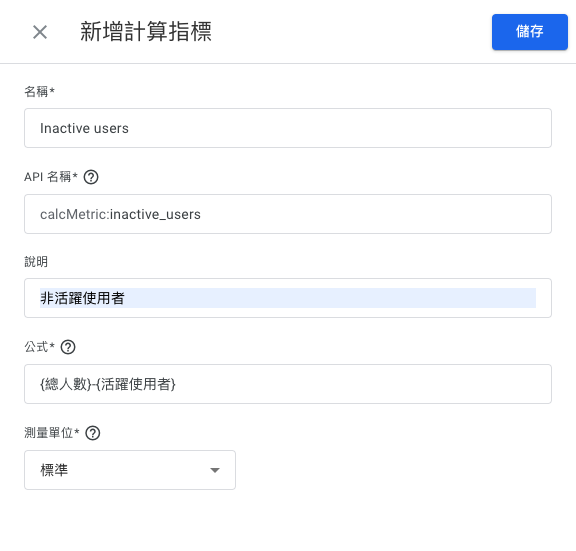576x551 pixels.
Task: Click the 公式* field label
Action: 39,347
